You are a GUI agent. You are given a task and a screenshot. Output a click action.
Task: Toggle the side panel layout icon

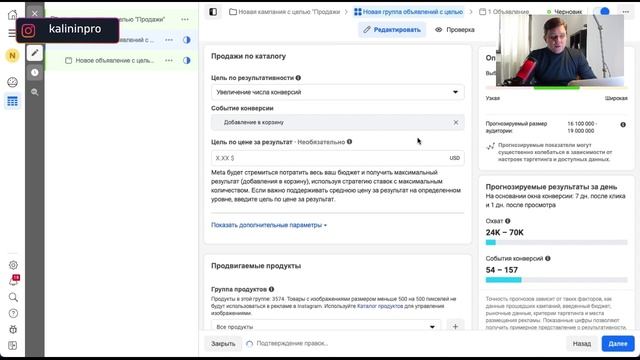click(x=213, y=12)
